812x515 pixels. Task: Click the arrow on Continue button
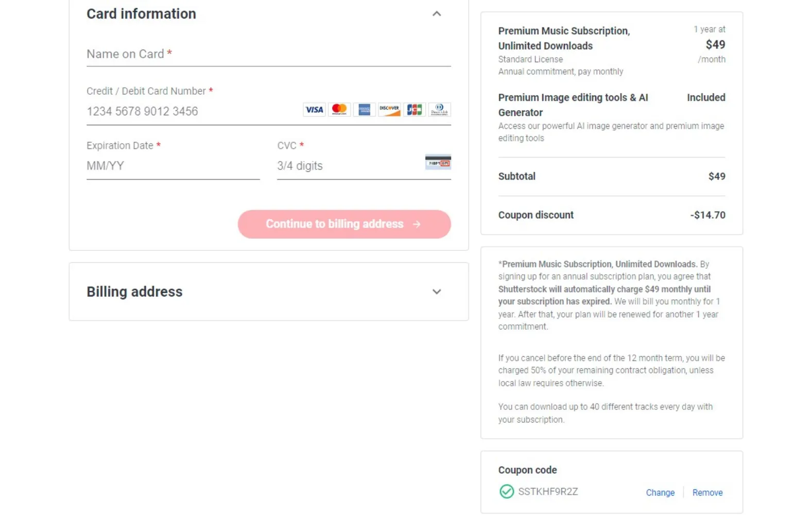[417, 225]
